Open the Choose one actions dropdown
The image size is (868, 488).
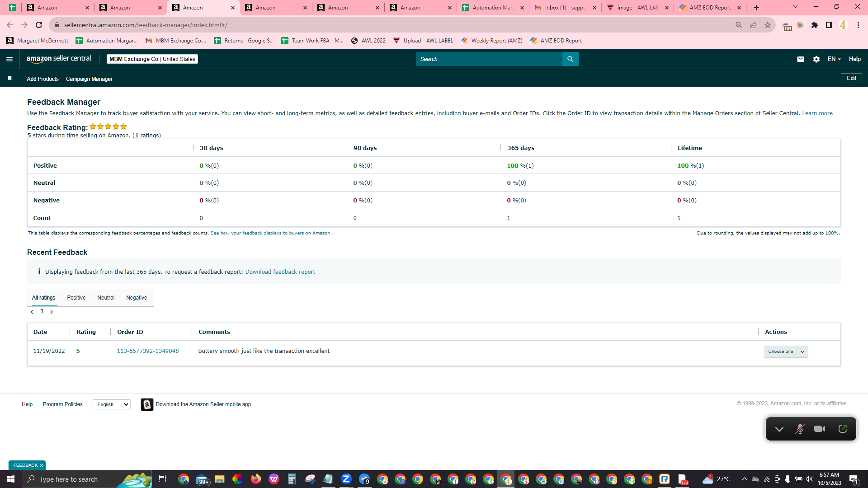[786, 352]
